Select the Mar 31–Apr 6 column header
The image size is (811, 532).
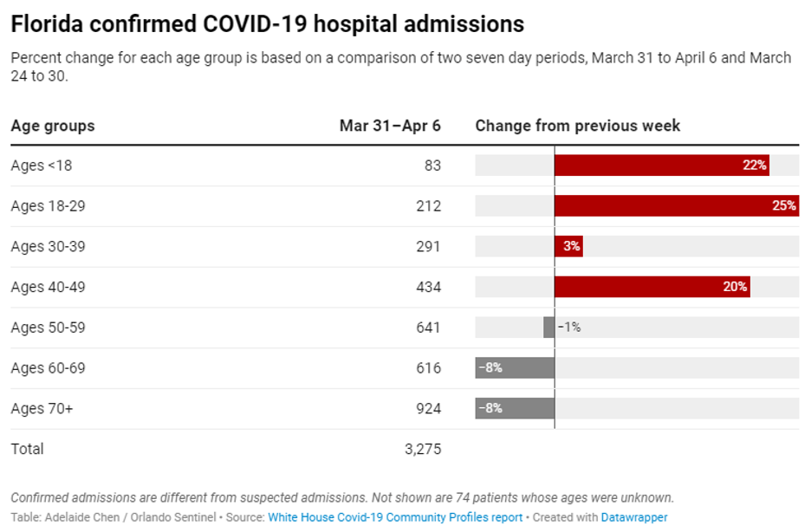(x=390, y=126)
